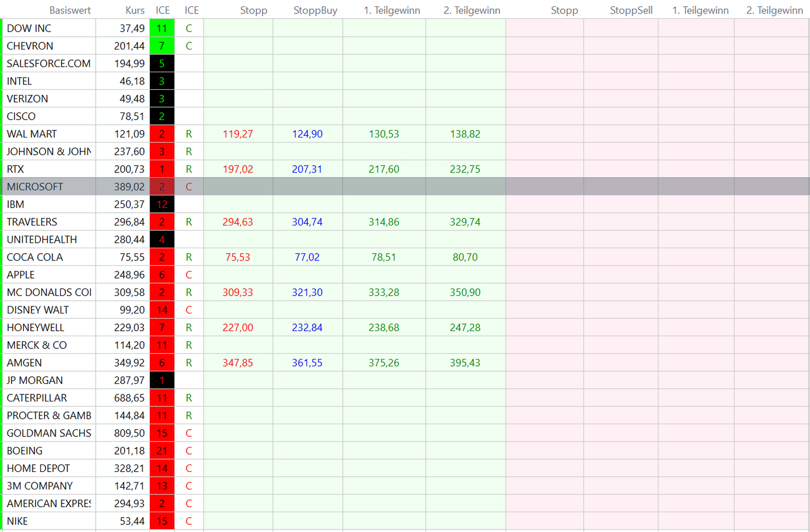Viewport: 810px width, 532px height.
Task: Click red ICE cell 21 for BOEING
Action: click(162, 450)
